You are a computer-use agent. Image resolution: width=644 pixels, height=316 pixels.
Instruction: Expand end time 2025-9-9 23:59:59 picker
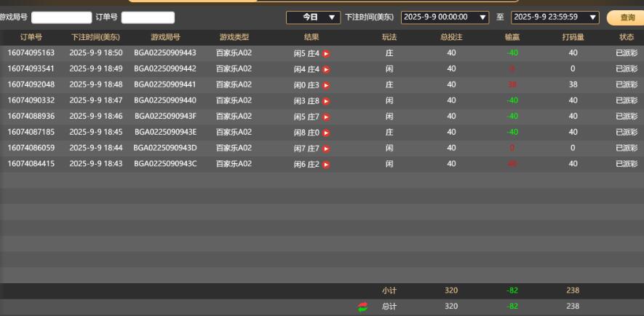[x=554, y=17]
